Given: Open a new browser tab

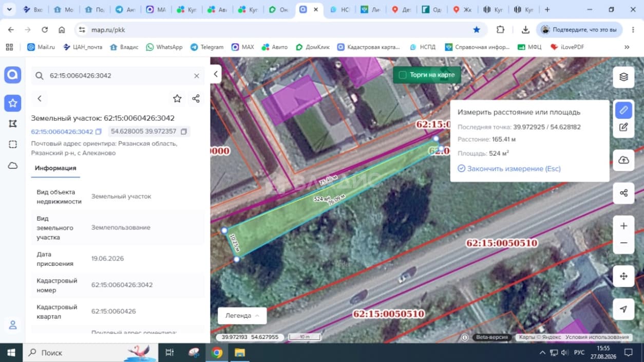Looking at the screenshot, I should click(x=547, y=10).
